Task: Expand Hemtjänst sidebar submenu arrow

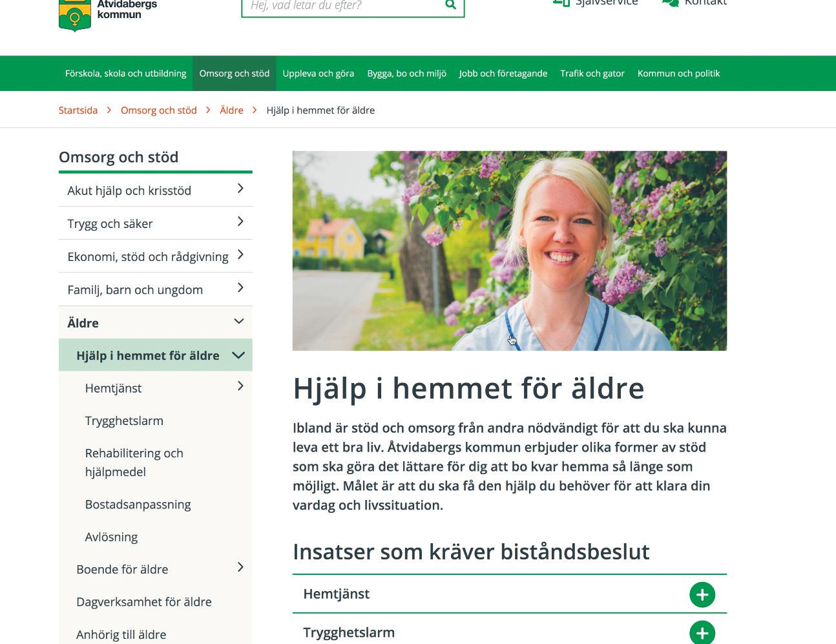Action: pos(240,386)
